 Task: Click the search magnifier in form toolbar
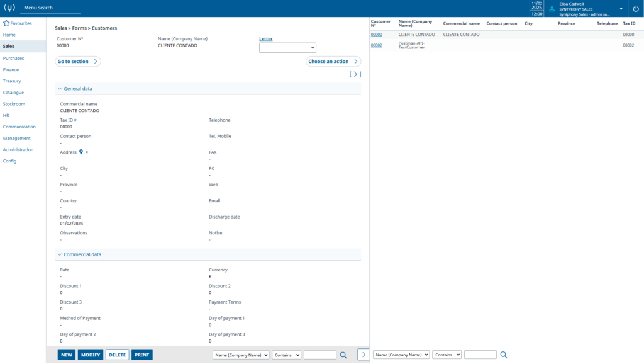[x=343, y=355]
